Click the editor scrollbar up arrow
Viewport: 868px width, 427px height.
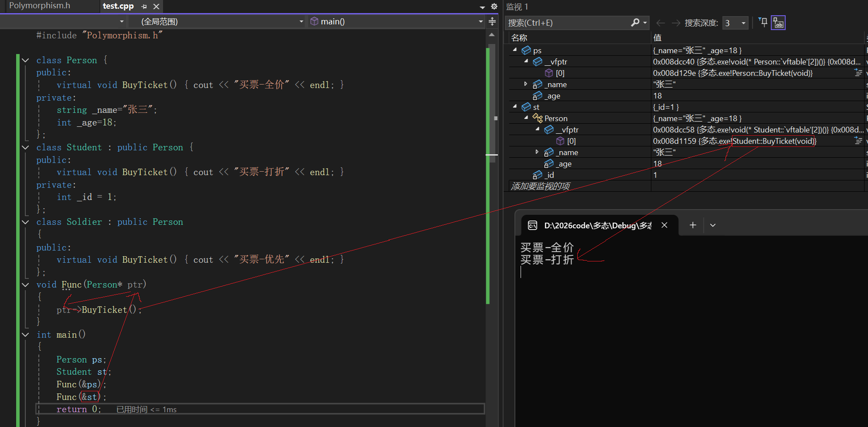tap(492, 34)
